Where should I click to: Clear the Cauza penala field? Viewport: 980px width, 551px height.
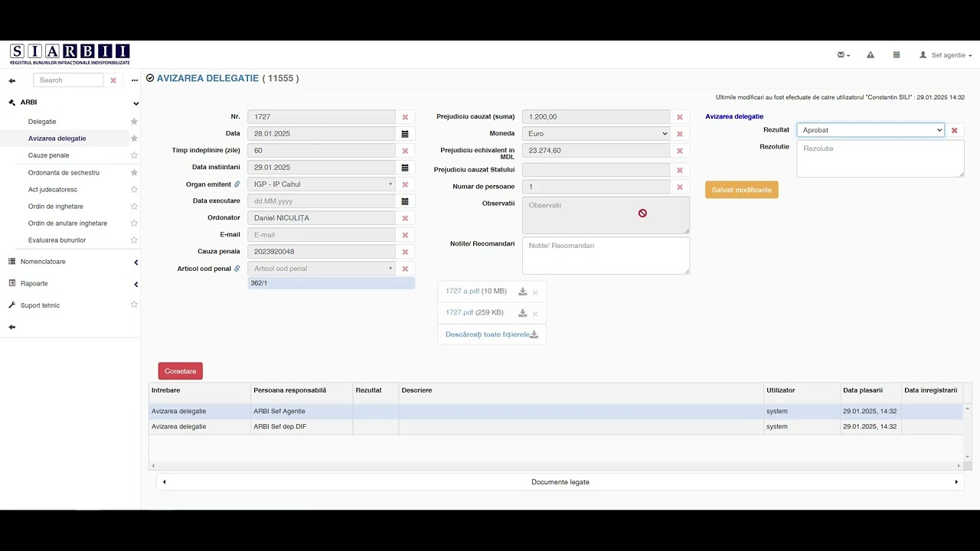(x=405, y=252)
